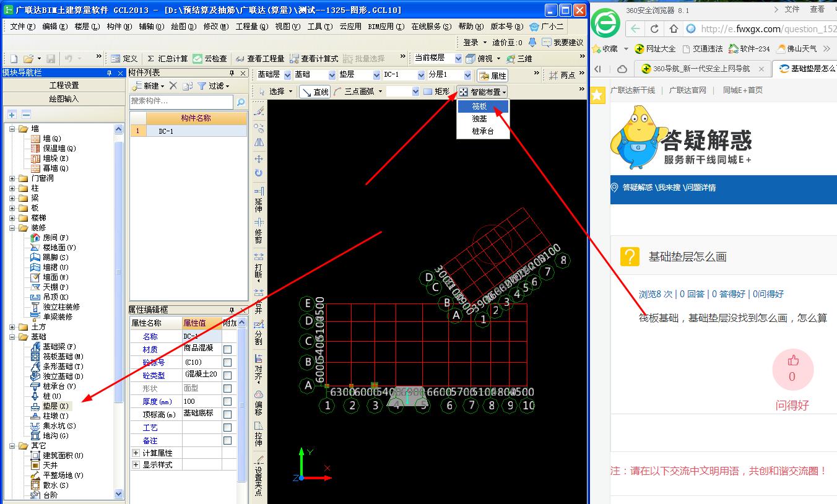Screen dimensions: 837x504
Task: Open the DC-1 component dropdown
Action: coord(422,75)
